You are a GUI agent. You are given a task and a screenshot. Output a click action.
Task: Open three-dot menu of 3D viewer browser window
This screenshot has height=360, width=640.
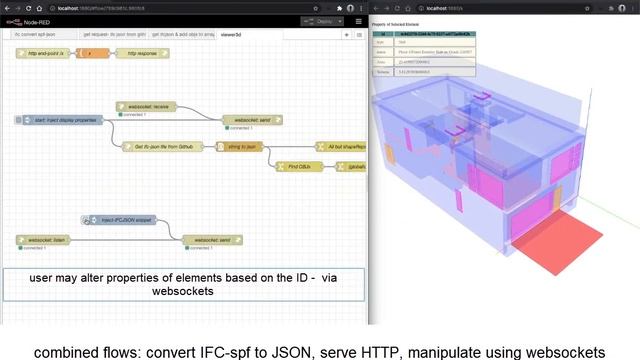[x=633, y=8]
